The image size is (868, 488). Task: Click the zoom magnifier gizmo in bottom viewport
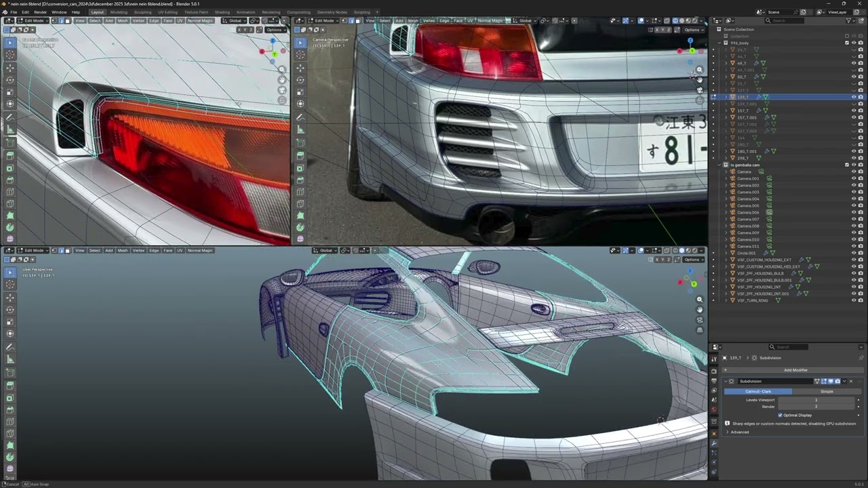700,299
